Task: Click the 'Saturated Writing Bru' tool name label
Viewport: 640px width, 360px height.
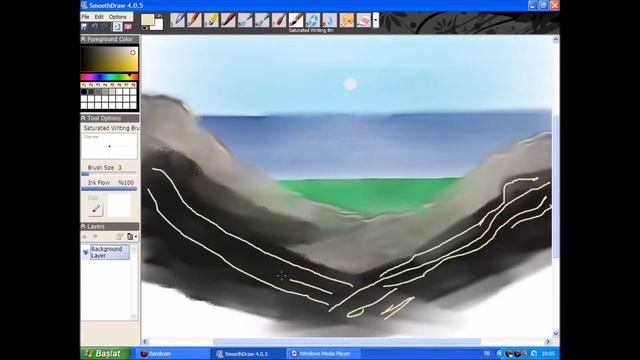Action: click(111, 128)
